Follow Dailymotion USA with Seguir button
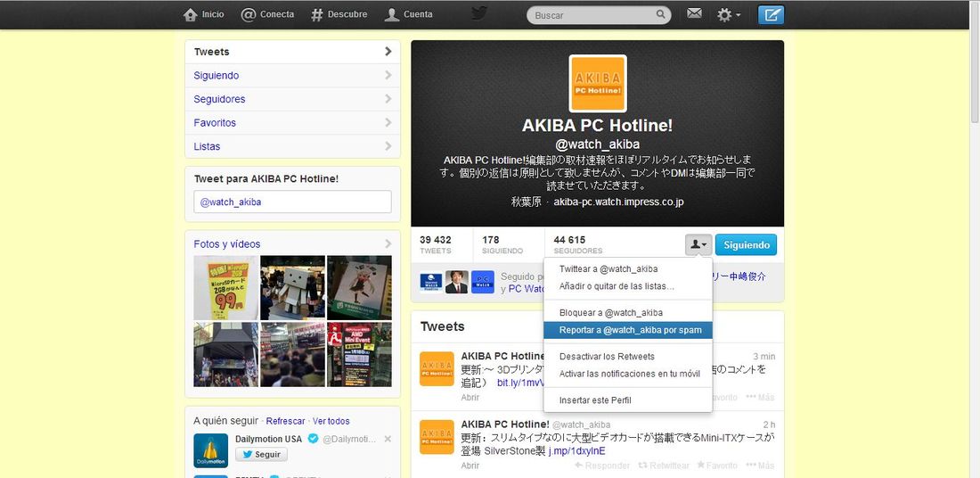This screenshot has width=980, height=478. pyautogui.click(x=261, y=455)
